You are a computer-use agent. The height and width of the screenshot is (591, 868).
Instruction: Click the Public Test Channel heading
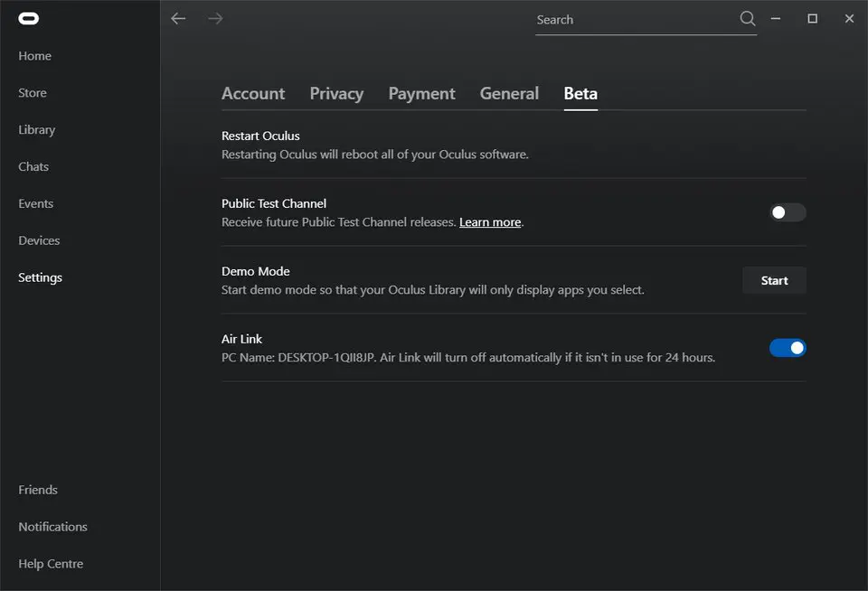[274, 203]
